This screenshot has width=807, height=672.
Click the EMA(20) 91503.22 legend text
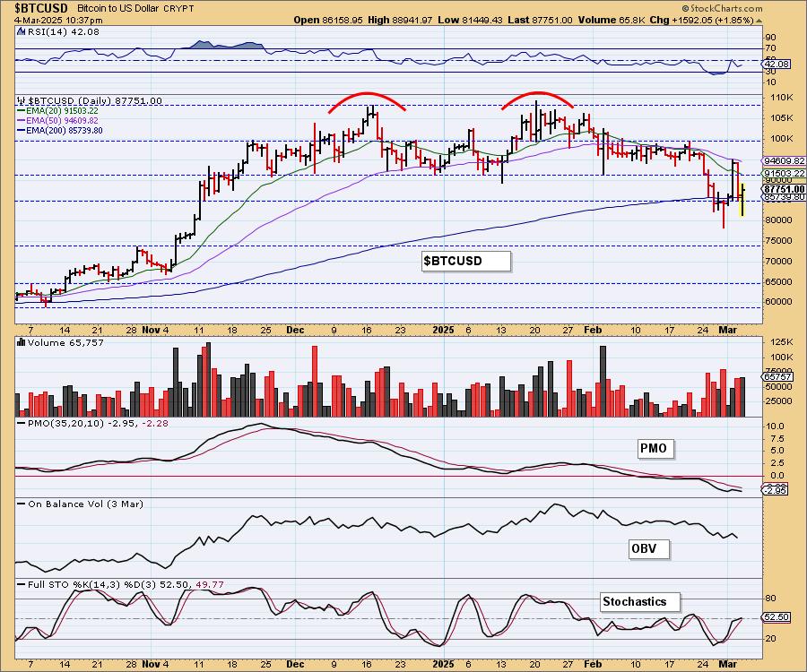coord(62,111)
